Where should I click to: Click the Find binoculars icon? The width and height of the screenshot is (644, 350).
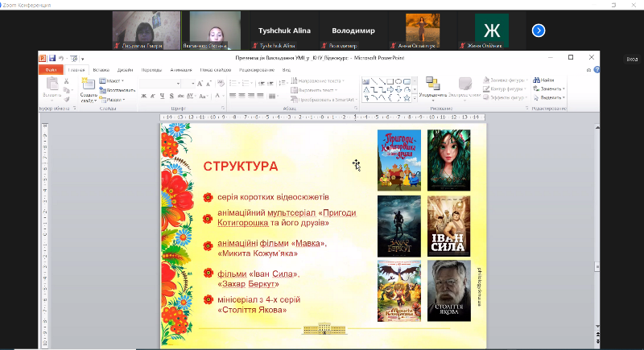[536, 80]
